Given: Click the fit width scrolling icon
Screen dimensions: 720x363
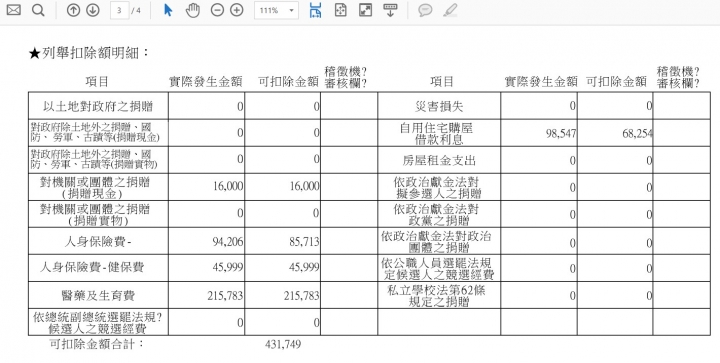Looking at the screenshot, I should tap(315, 10).
